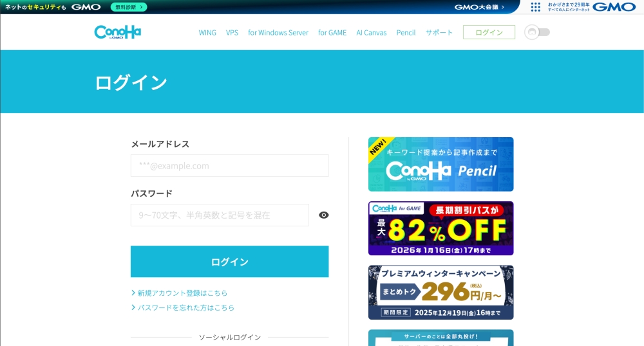Open the GMO services grid icon
The width and height of the screenshot is (644, 346).
coord(535,7)
